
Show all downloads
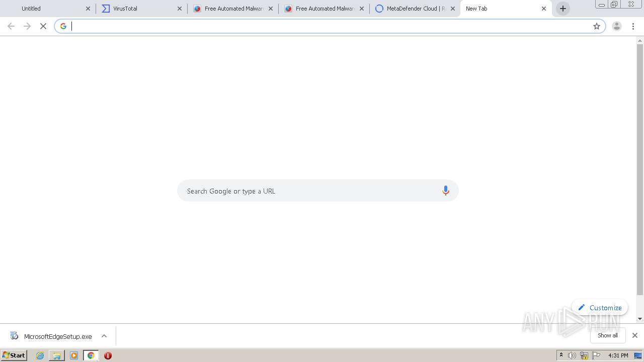tap(608, 335)
